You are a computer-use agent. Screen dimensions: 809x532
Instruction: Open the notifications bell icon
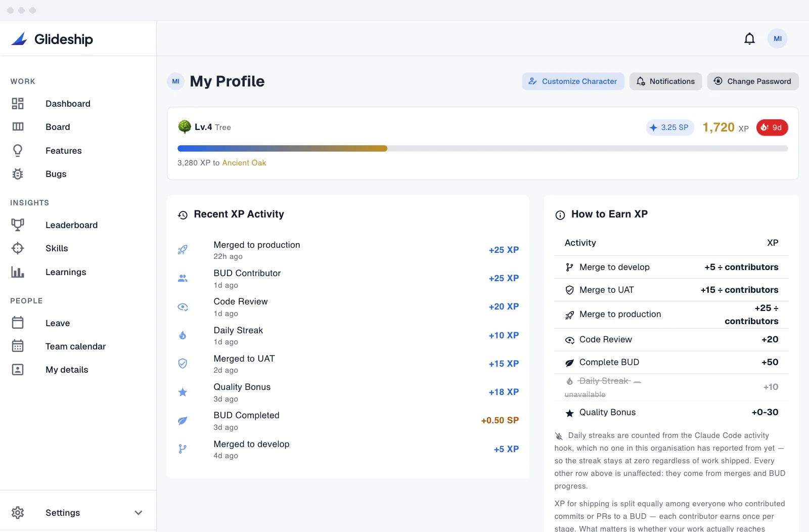pyautogui.click(x=749, y=38)
